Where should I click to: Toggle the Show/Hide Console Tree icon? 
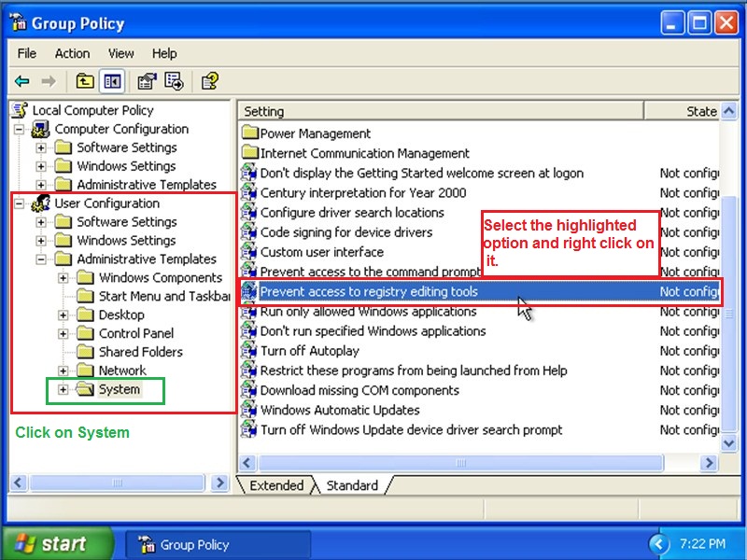pyautogui.click(x=111, y=81)
